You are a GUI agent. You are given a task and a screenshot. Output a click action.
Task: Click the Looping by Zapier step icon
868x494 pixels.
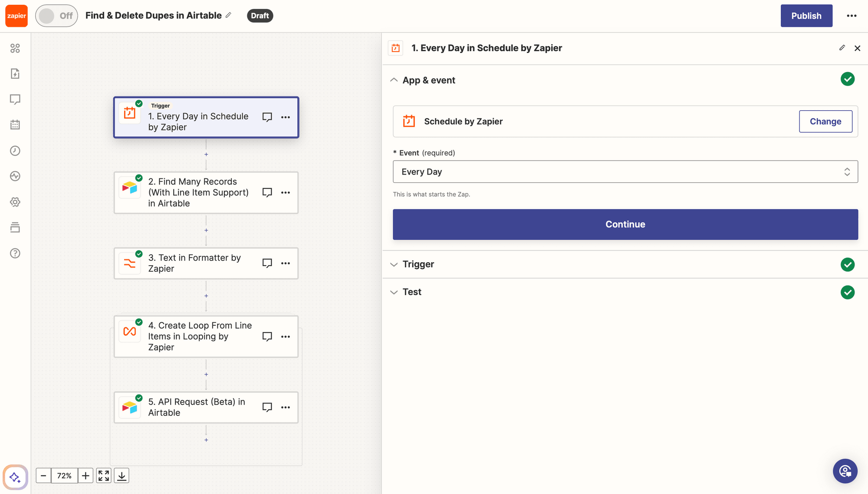pyautogui.click(x=130, y=332)
